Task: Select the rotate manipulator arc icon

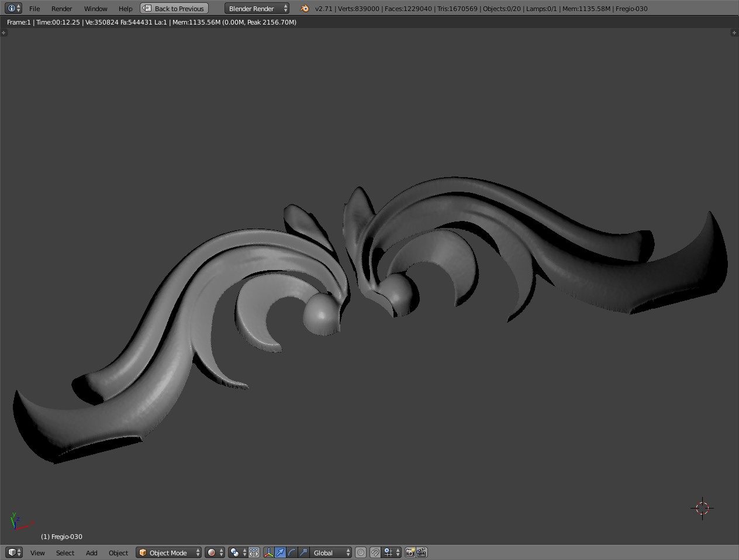Action: (x=292, y=552)
